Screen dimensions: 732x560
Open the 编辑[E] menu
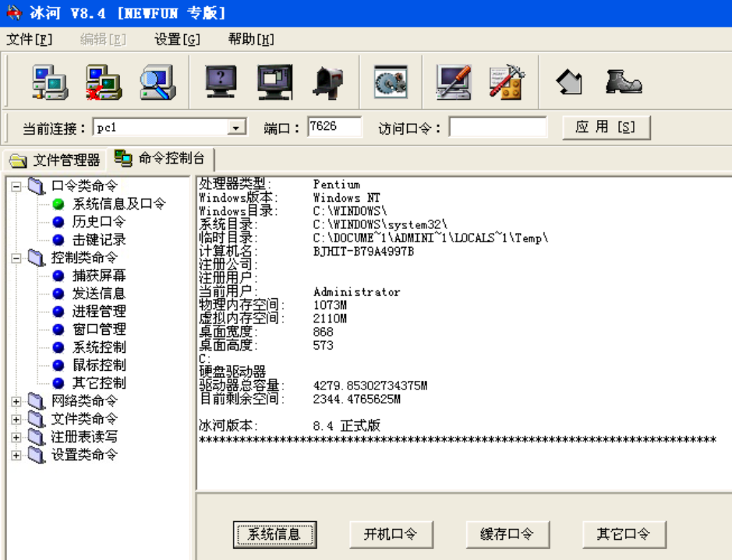coord(103,39)
